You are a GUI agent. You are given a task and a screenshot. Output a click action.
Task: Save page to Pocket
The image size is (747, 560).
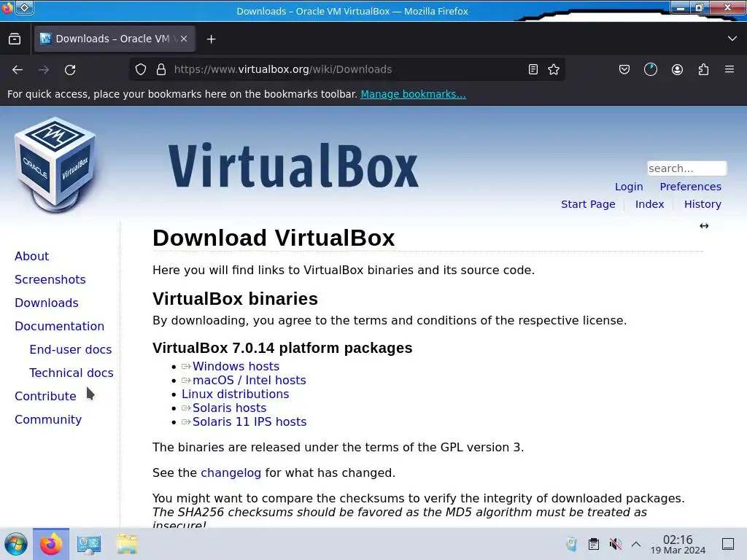pyautogui.click(x=624, y=69)
